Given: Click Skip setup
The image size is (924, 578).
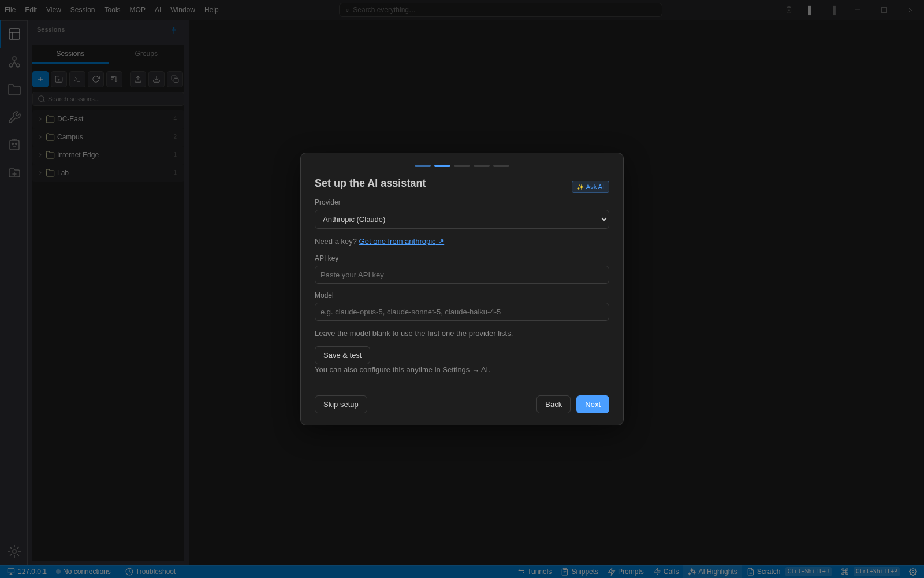Looking at the screenshot, I should [x=341, y=405].
